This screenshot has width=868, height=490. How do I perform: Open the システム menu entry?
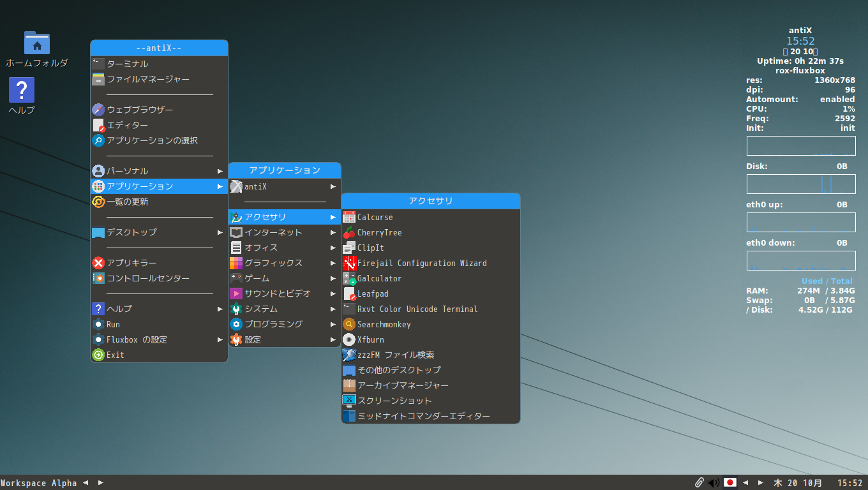point(285,309)
